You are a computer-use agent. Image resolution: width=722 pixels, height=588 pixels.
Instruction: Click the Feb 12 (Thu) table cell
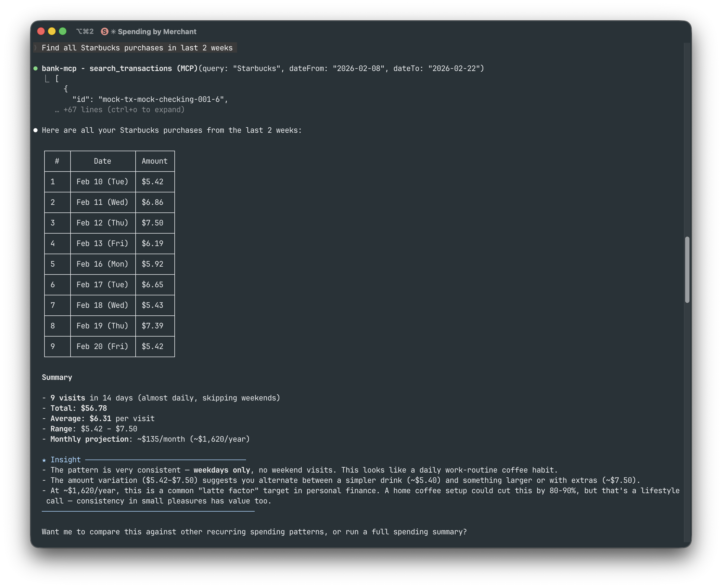[x=102, y=223]
